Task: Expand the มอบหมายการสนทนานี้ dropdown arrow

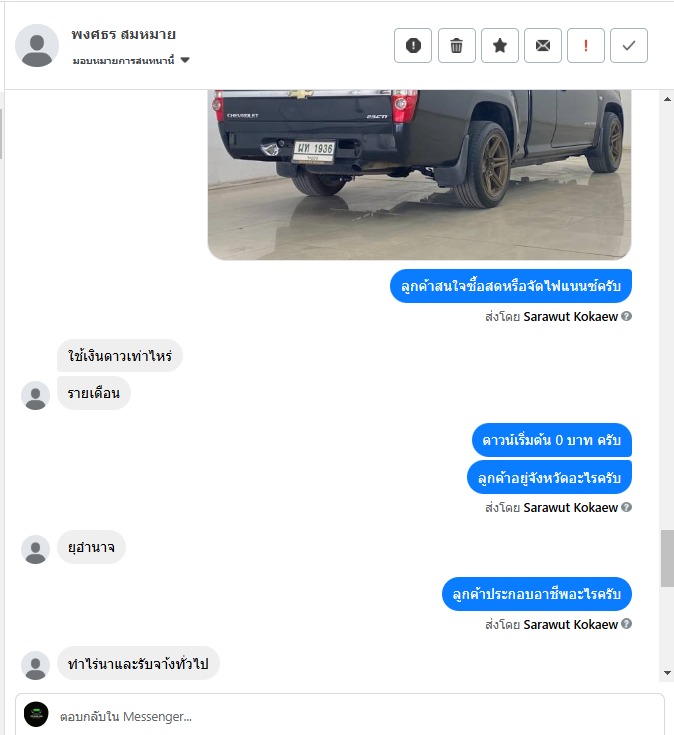Action: (185, 60)
